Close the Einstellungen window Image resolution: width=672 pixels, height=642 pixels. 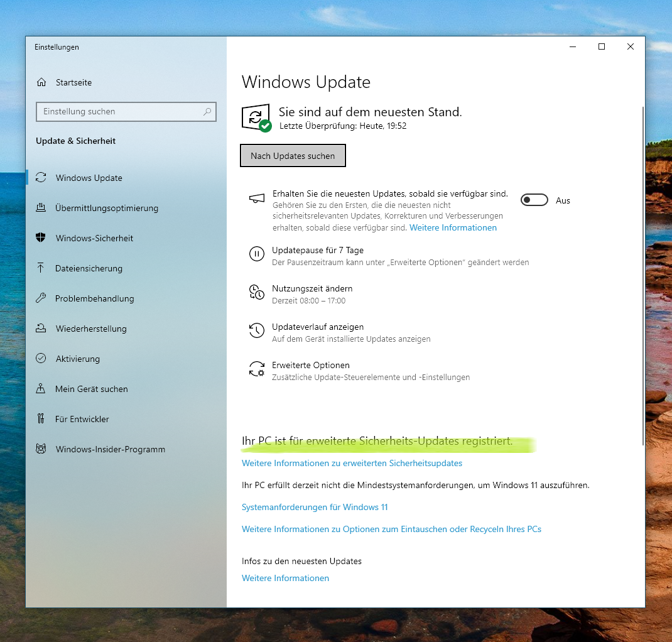point(631,46)
